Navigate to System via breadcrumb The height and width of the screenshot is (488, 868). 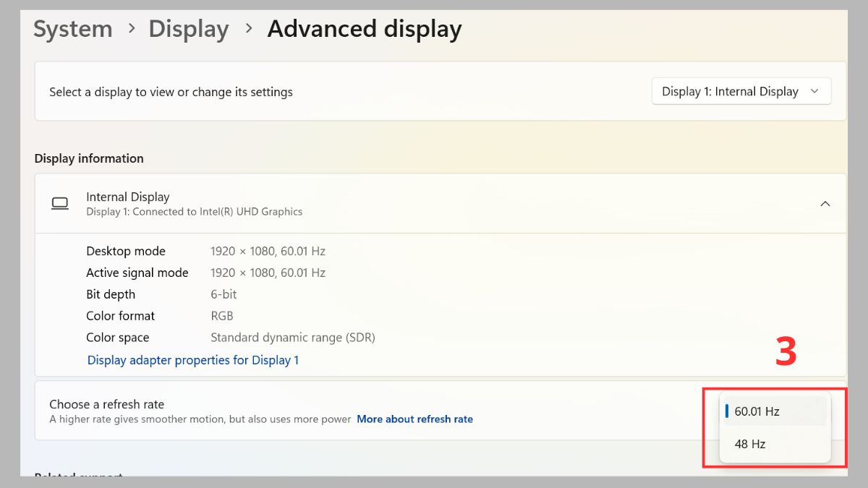(72, 29)
